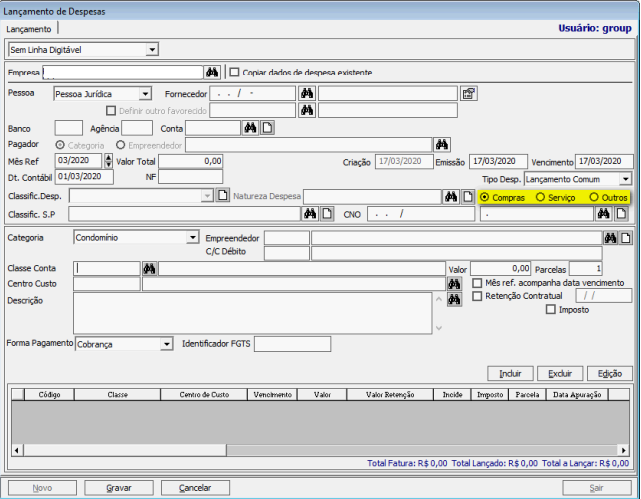Click Emissão date field
The height and width of the screenshot is (499, 641).
pyautogui.click(x=498, y=161)
